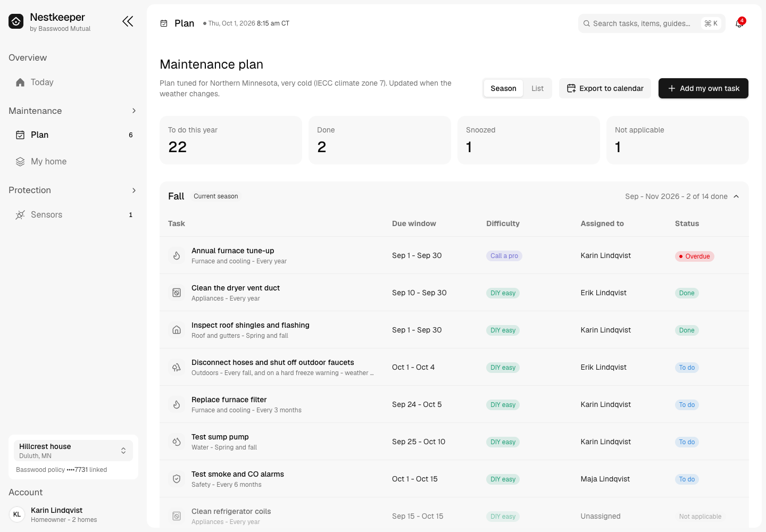Click the Status column header
766x532 pixels.
[687, 223]
